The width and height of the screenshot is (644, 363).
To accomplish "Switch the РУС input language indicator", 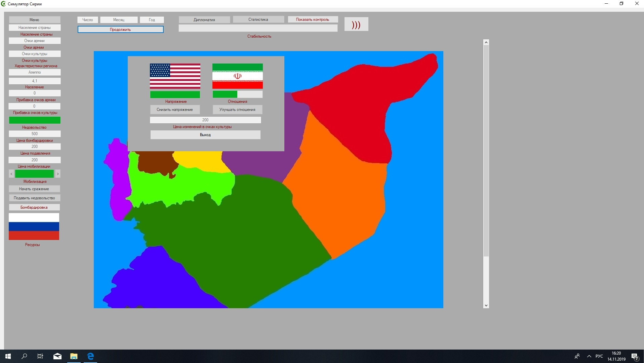I will [x=599, y=356].
